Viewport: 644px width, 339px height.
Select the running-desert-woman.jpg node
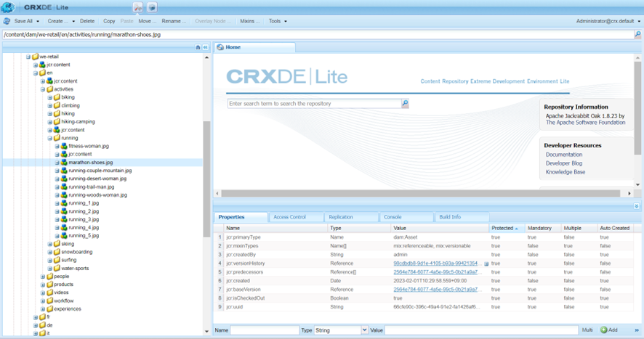click(x=97, y=179)
